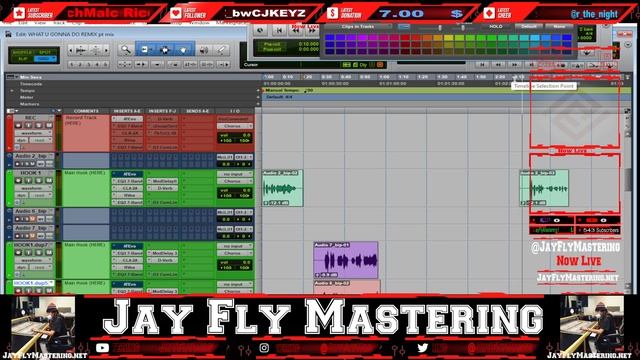Select the Trim tool
Viewport: 640px width, 360px height.
point(145,50)
